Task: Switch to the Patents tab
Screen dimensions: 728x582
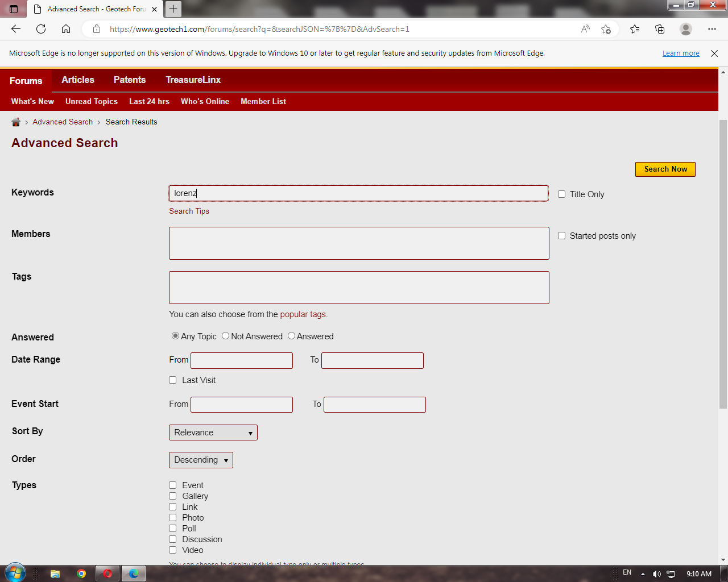Action: click(x=130, y=80)
